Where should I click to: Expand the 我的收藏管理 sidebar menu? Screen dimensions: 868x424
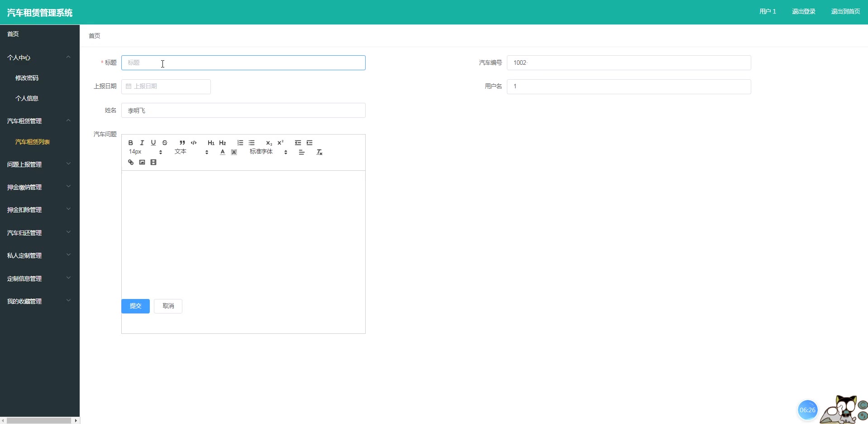[x=40, y=301]
